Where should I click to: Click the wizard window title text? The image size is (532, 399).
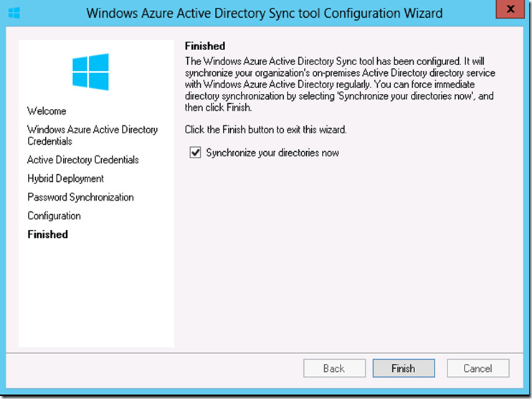coord(265,13)
